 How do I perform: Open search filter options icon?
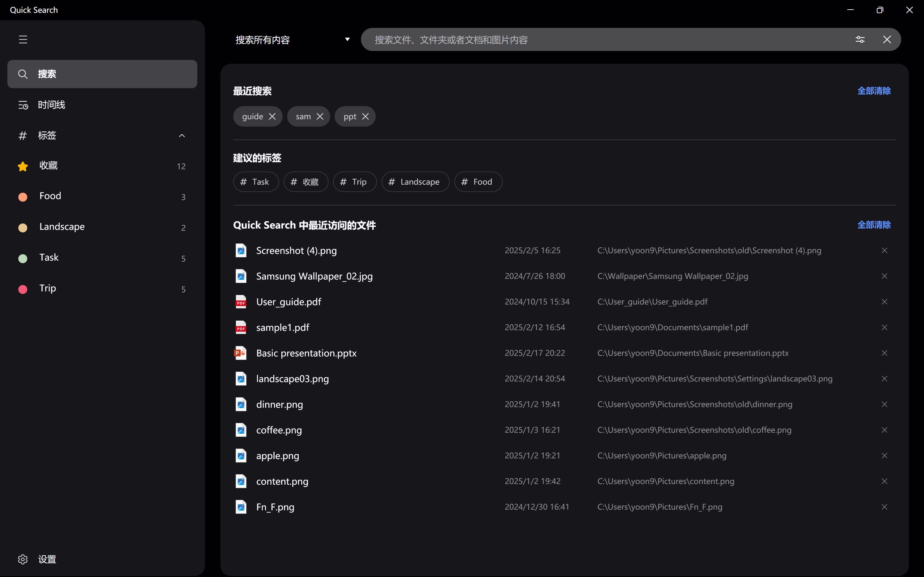coord(860,39)
